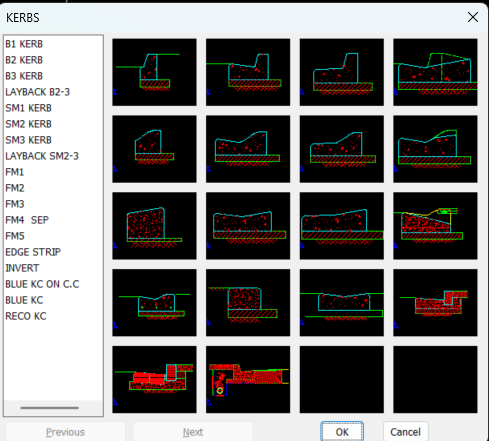
Task: Select the SM1 KERB preview thumbnail
Action: point(154,149)
